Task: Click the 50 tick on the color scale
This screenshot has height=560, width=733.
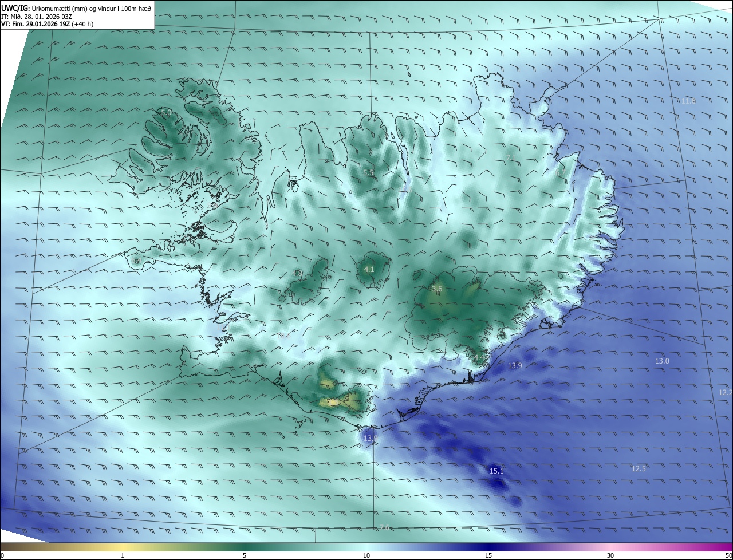Action: (x=728, y=555)
